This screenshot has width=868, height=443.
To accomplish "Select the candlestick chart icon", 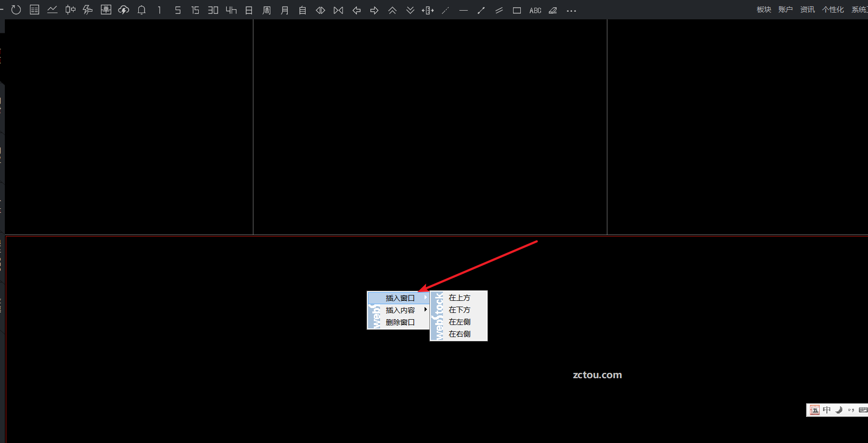I will (70, 10).
